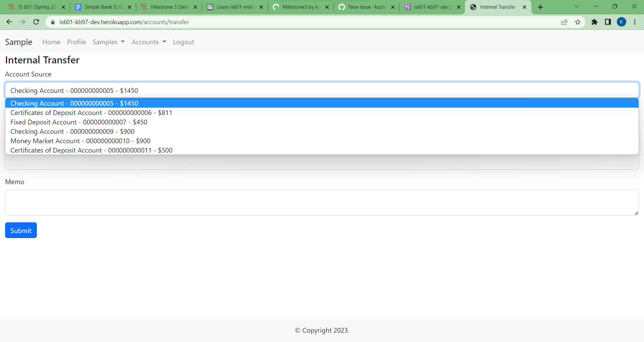This screenshot has height=342, width=644.
Task: Open a new tab with the plus icon
Action: click(x=540, y=7)
